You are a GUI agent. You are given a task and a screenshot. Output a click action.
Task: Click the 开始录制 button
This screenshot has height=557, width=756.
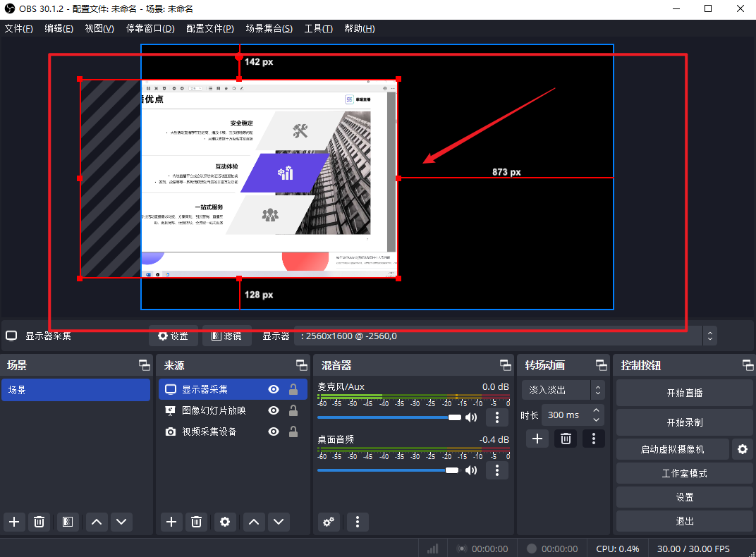(x=684, y=422)
